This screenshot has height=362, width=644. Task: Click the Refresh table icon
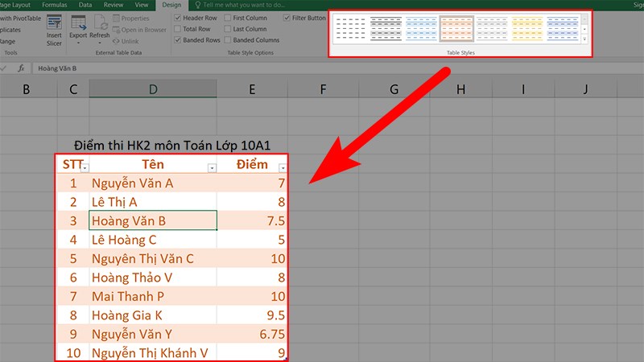[x=100, y=24]
